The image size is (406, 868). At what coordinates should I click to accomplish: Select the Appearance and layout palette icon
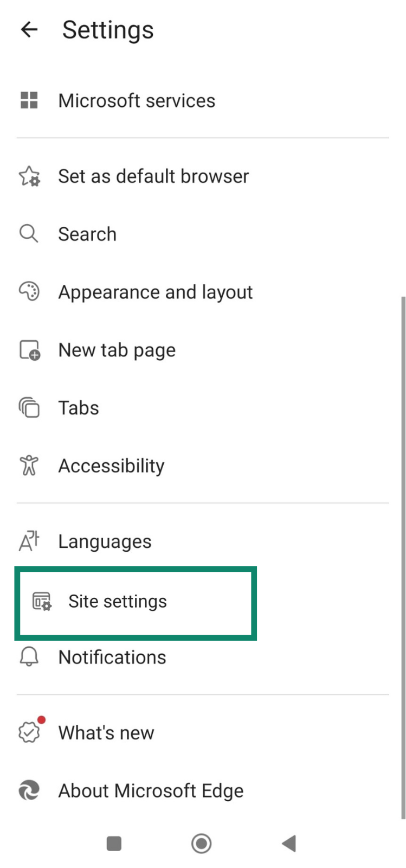[29, 292]
